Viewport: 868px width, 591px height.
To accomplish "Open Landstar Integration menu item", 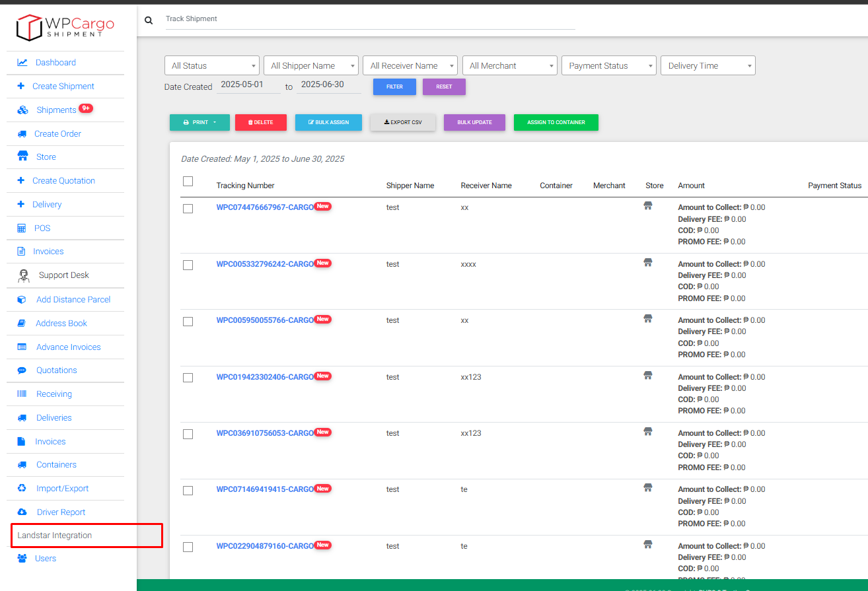I will (55, 536).
